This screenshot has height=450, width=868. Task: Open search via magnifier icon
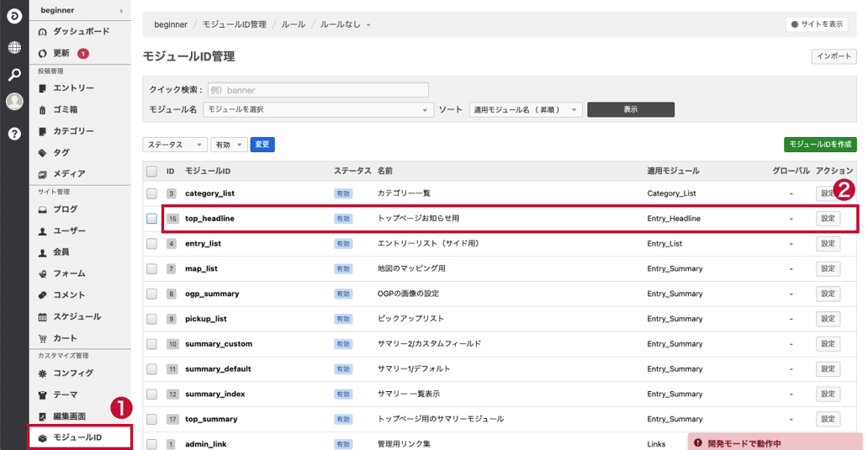coord(14,74)
